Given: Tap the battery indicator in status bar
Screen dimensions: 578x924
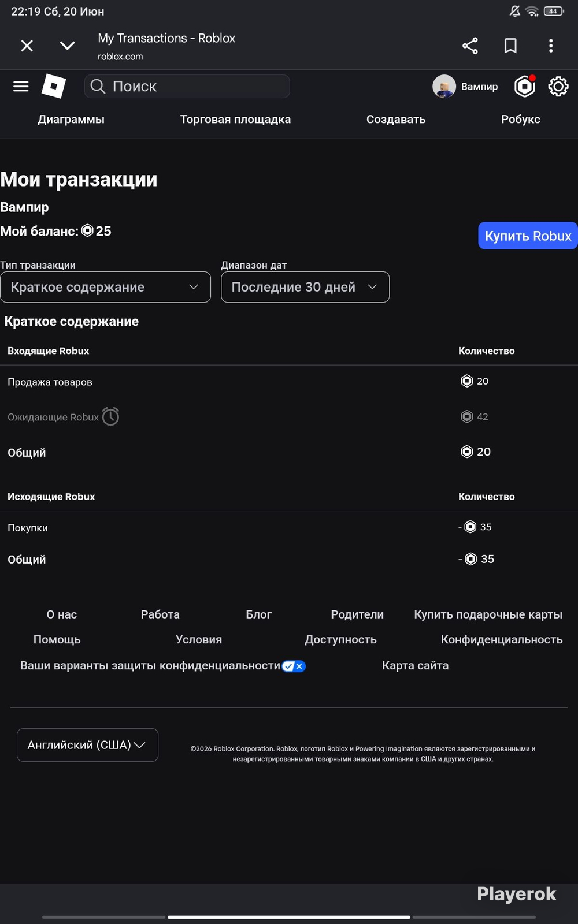Looking at the screenshot, I should click(553, 11).
